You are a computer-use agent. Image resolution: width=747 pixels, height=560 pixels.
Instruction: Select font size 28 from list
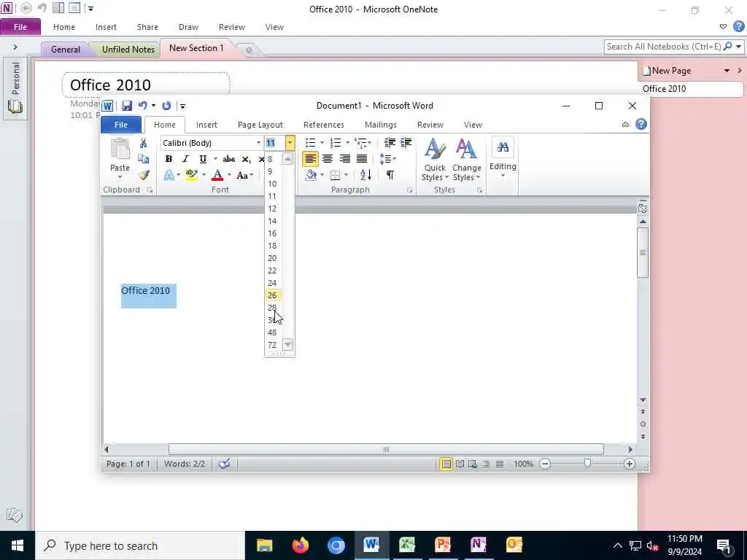(x=272, y=308)
